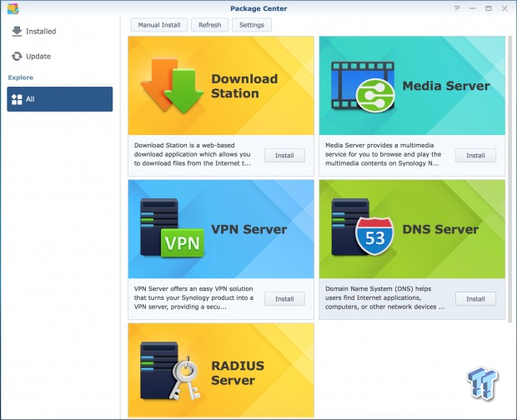Install the Media Server package
The height and width of the screenshot is (420, 517).
[475, 156]
